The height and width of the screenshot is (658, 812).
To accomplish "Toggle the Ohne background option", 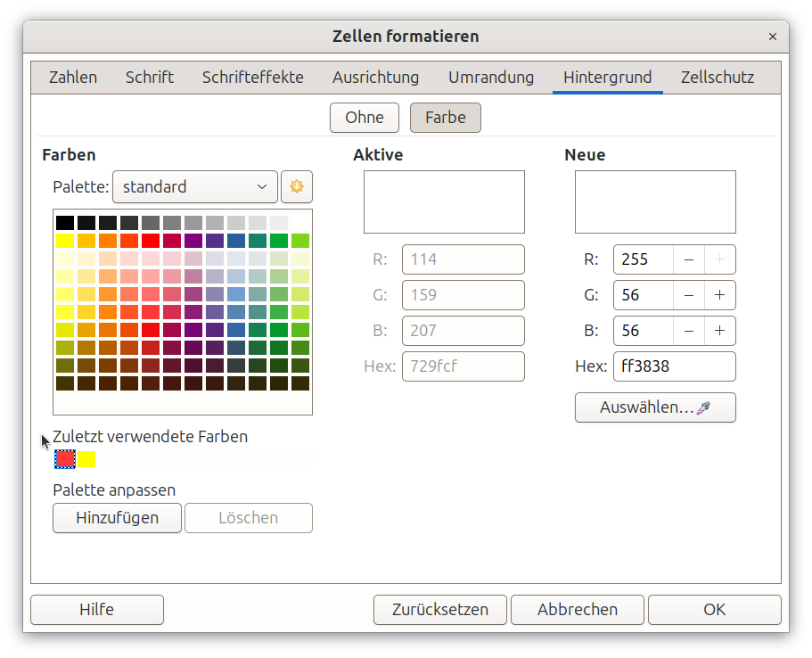I will coord(365,118).
